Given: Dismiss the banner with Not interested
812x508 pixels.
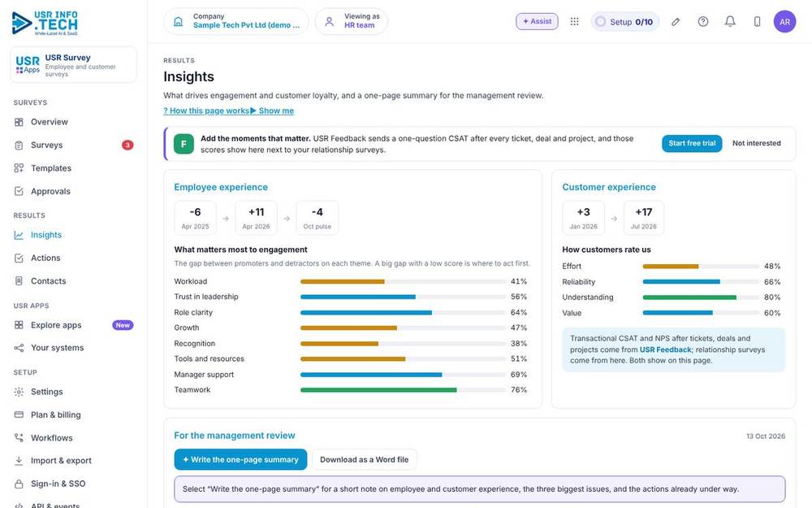Looking at the screenshot, I should click(756, 143).
